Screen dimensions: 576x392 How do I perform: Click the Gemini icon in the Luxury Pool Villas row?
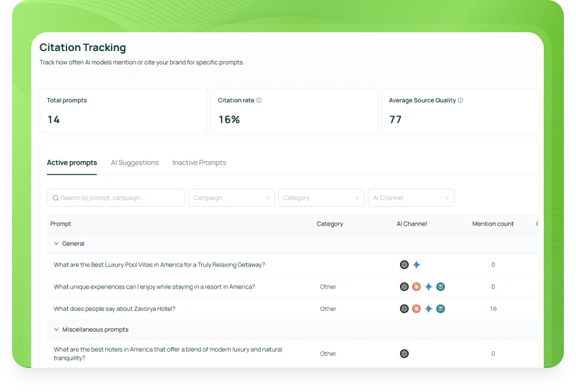tap(416, 265)
